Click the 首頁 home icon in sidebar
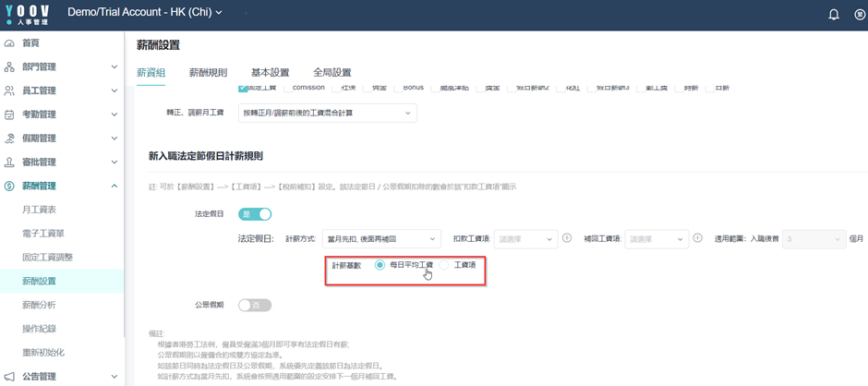Viewport: 868px width, 386px height. (9, 43)
